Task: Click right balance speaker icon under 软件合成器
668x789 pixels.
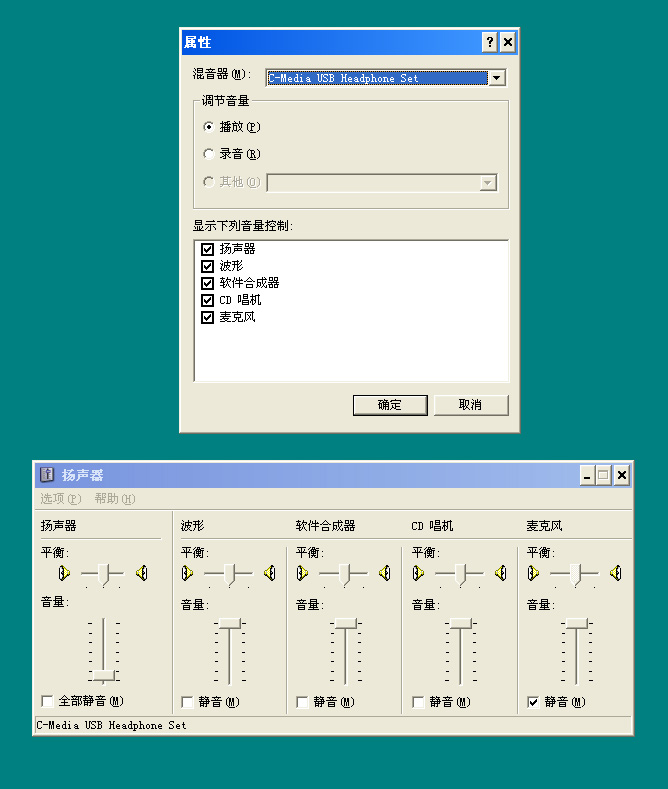Action: point(384,573)
